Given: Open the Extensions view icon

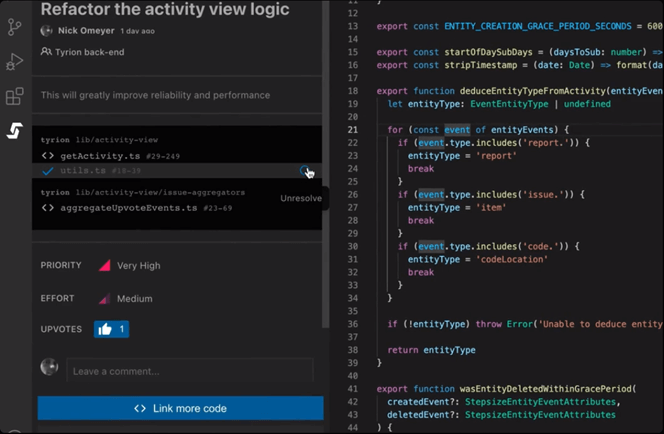Looking at the screenshot, I should (x=14, y=96).
